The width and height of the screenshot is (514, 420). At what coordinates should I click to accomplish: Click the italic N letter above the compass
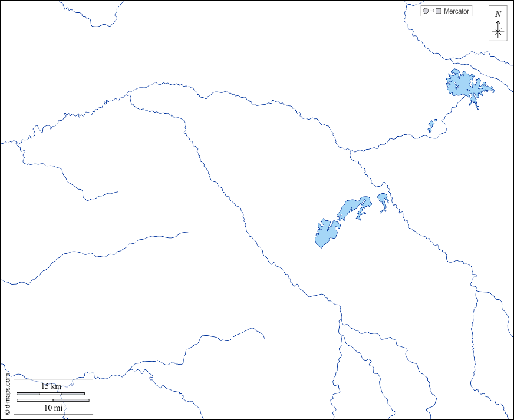pyautogui.click(x=498, y=14)
